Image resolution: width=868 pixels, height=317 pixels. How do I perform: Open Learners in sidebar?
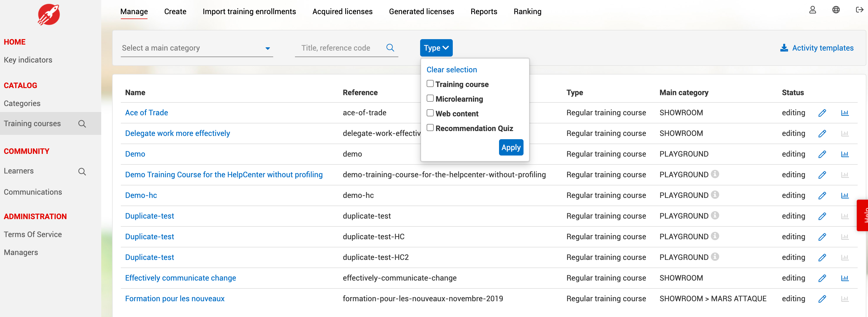19,171
